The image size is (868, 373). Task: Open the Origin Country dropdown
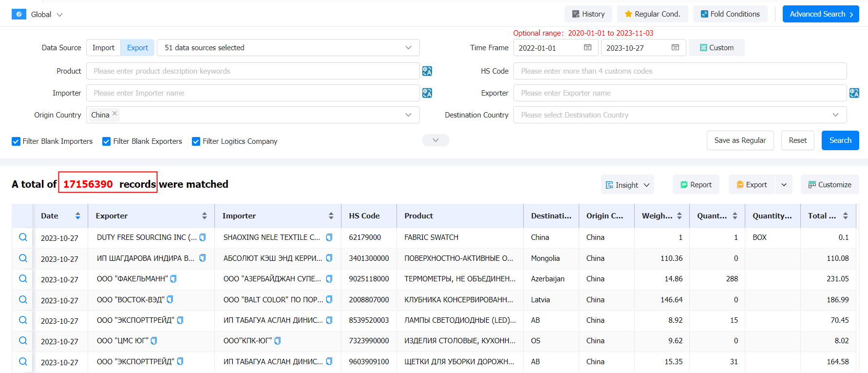tap(253, 115)
